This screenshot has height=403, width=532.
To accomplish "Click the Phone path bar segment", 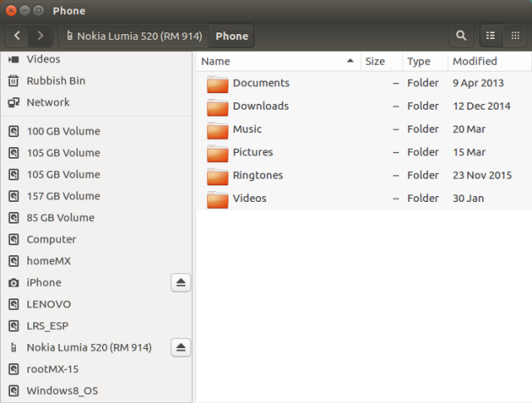I will click(232, 36).
